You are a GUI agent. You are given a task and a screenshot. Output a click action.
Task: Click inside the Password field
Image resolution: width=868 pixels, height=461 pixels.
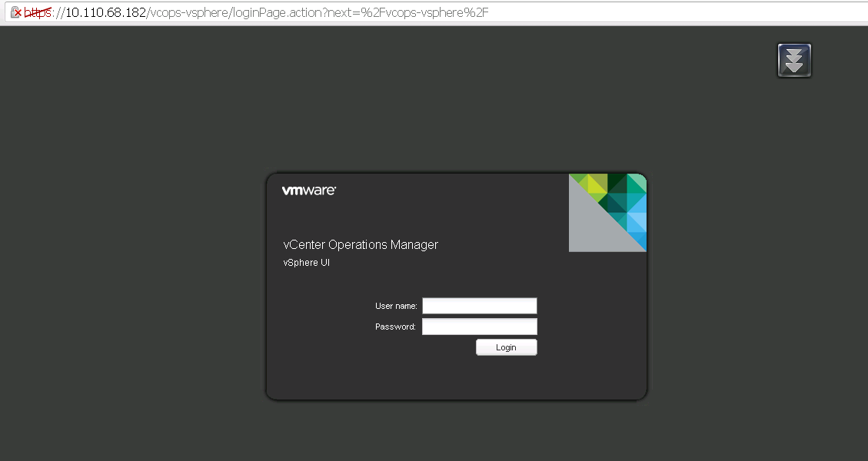[x=479, y=326]
